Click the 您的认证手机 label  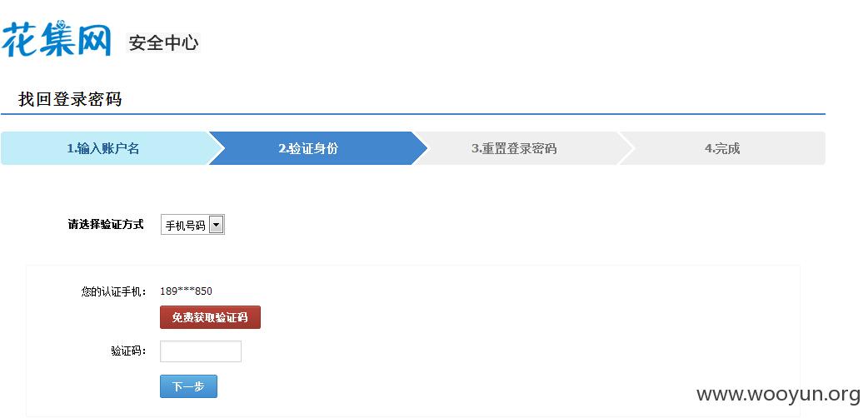click(x=113, y=291)
